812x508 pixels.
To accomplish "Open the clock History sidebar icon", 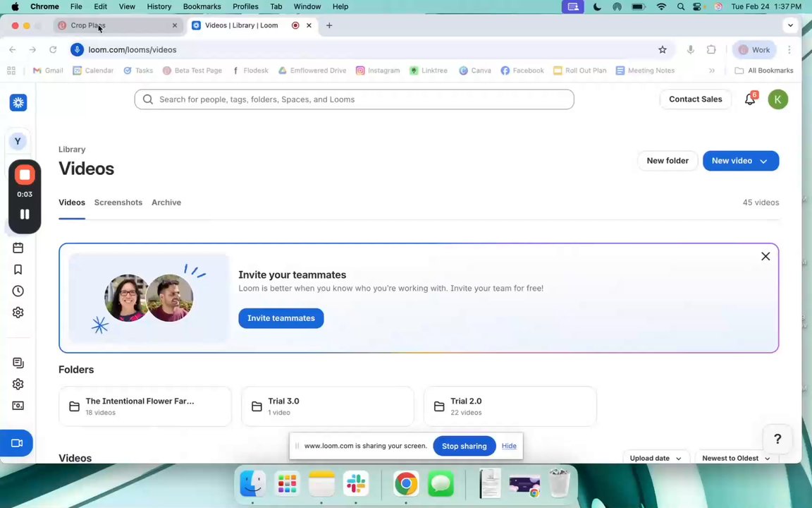I will tap(18, 291).
